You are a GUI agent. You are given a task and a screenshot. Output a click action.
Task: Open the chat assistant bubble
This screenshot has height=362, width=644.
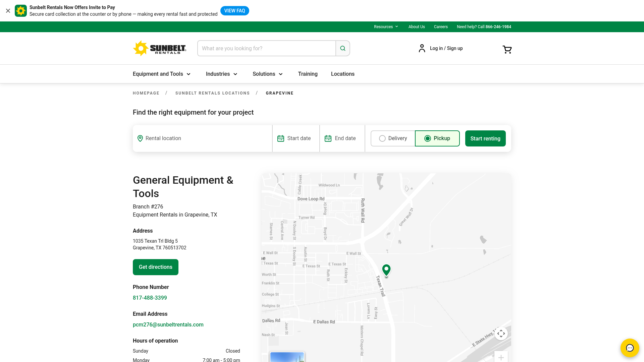coord(630,348)
